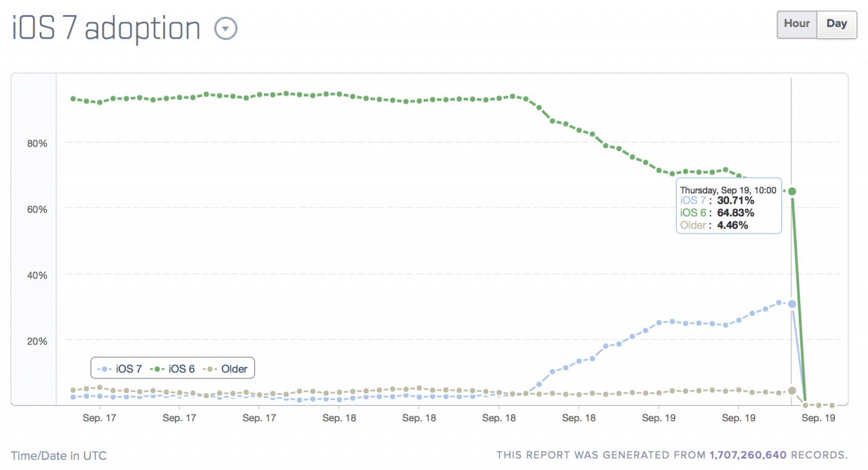Click the iOS 7 30.71% tooltip value
This screenshot has width=868, height=470.
coord(736,201)
